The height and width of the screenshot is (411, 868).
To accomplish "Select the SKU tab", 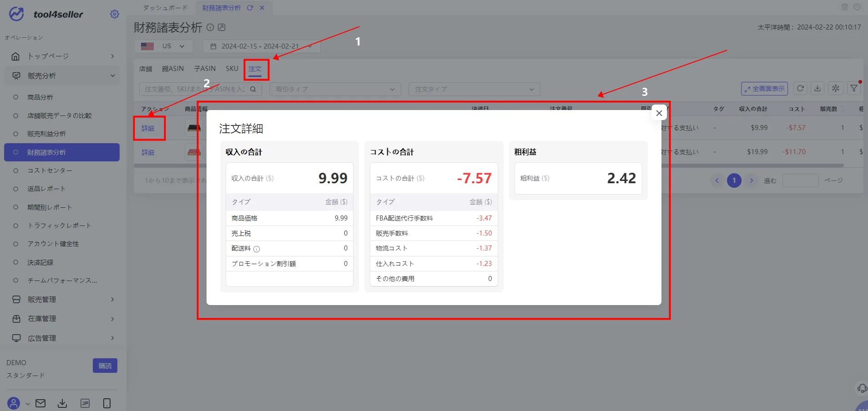I will (232, 69).
